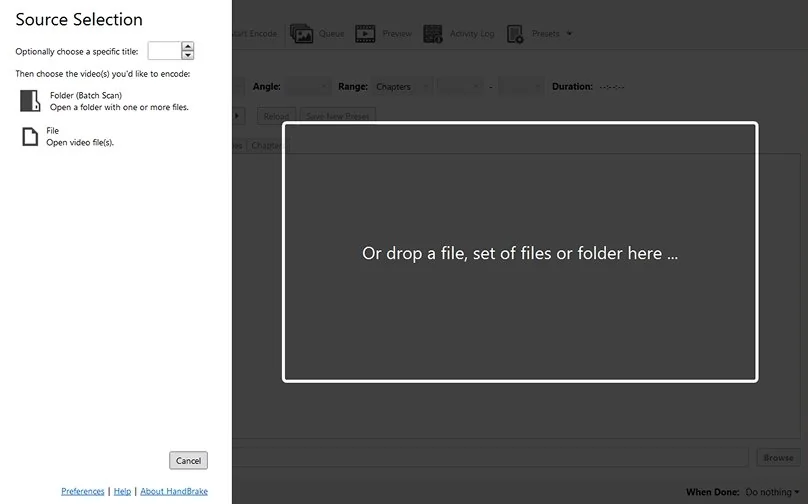Click the specific title number field
This screenshot has width=808, height=504.
coord(164,51)
